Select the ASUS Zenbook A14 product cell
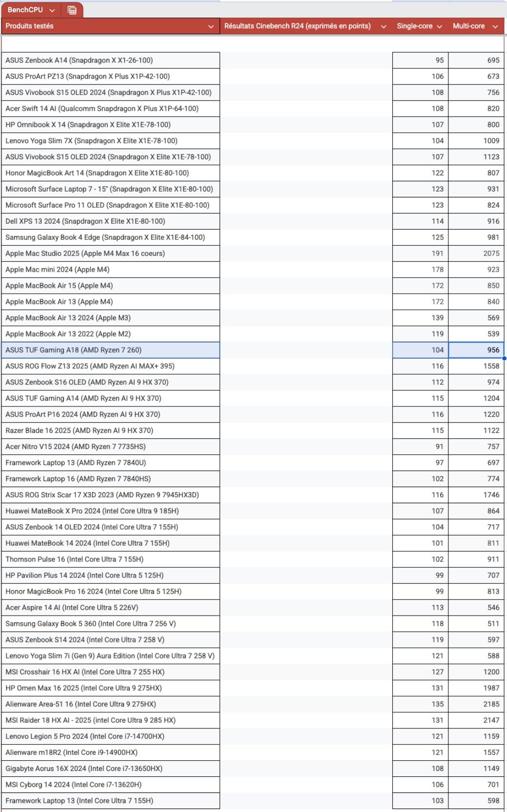The width and height of the screenshot is (507, 812). coord(110,61)
